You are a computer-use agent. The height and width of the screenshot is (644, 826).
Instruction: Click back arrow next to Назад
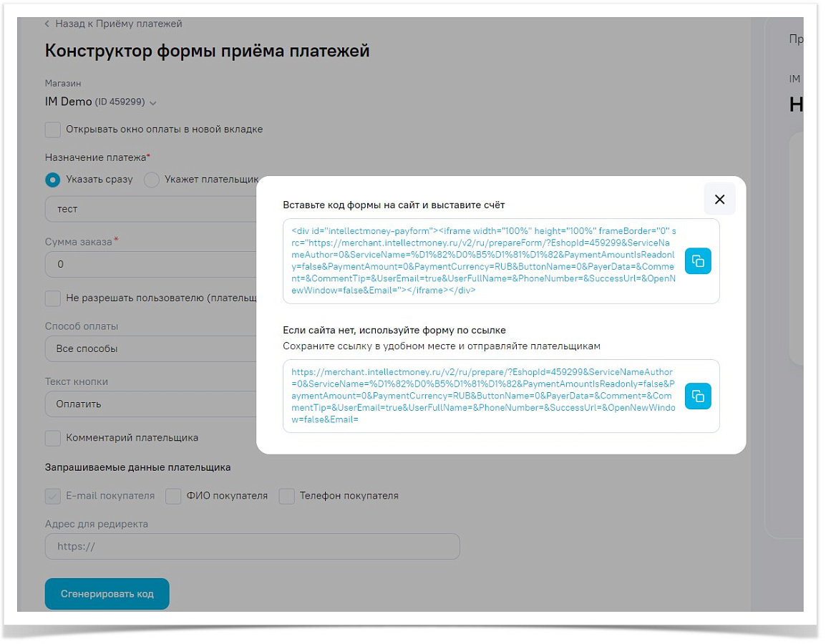point(47,24)
